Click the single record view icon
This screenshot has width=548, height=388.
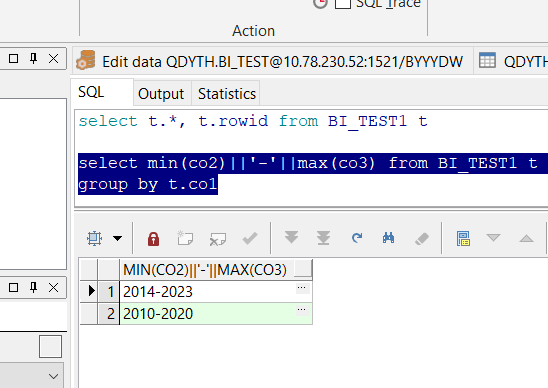[463, 239]
